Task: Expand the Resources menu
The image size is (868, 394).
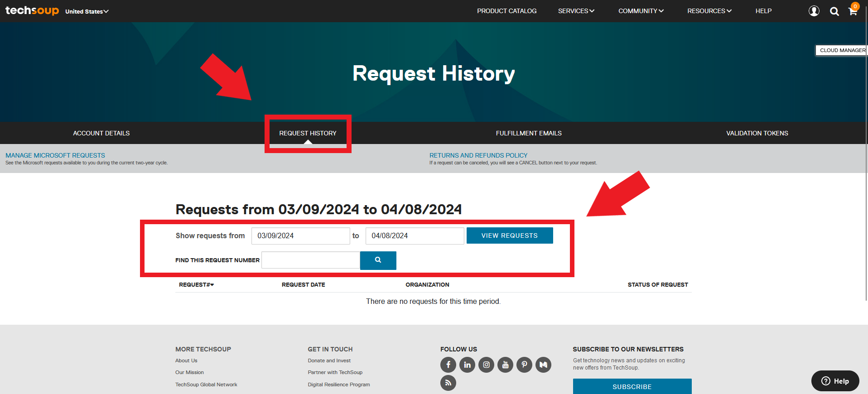Action: (709, 11)
